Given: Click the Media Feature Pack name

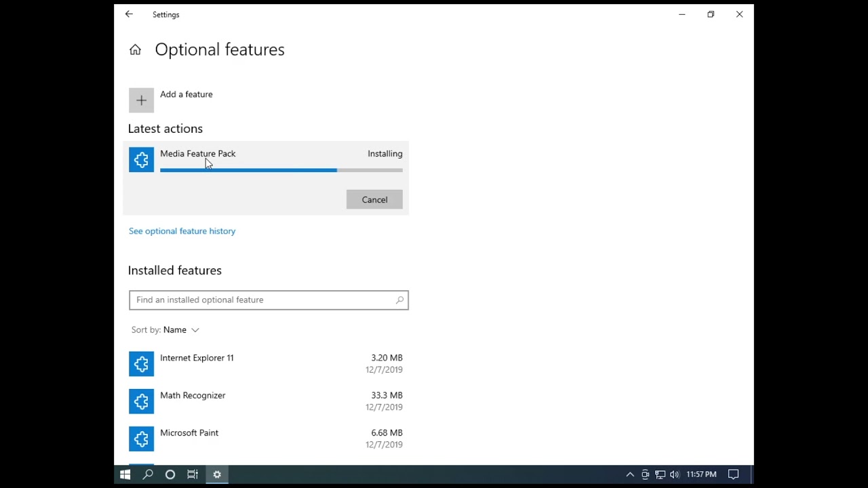Looking at the screenshot, I should [x=198, y=154].
